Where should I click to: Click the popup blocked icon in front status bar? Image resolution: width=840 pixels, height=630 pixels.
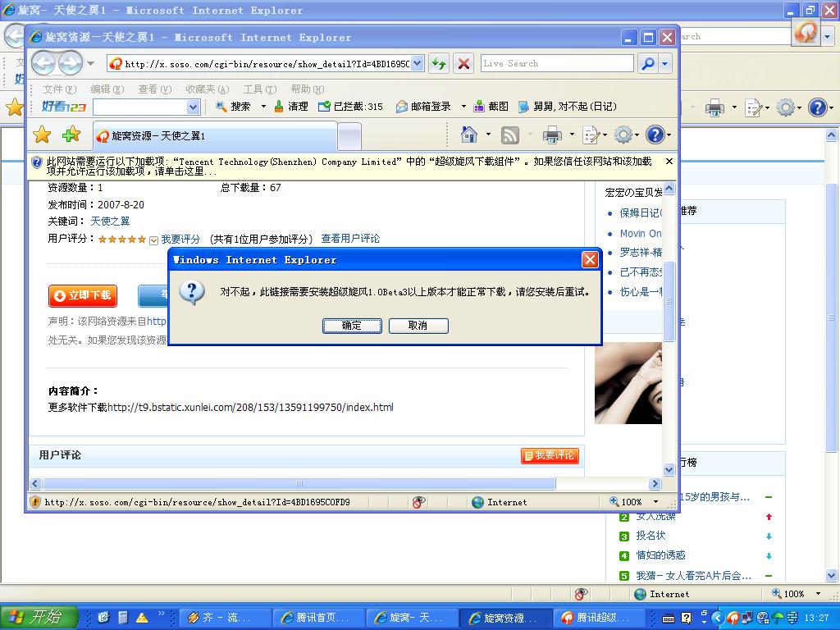coord(419,502)
